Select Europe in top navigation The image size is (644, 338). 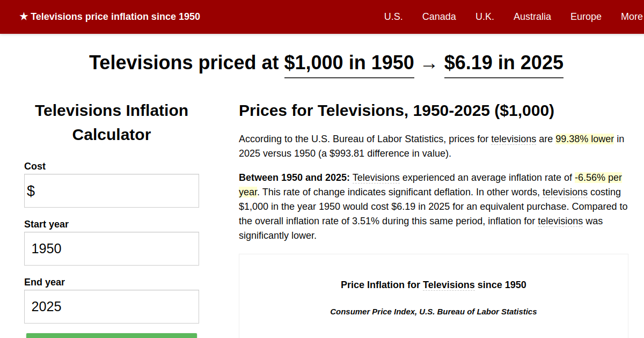[586, 17]
